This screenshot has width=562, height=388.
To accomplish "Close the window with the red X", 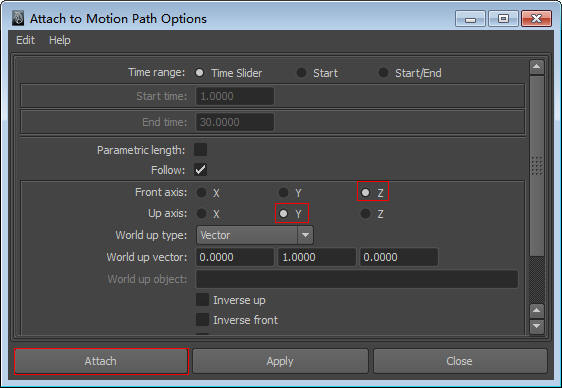I will (536, 19).
